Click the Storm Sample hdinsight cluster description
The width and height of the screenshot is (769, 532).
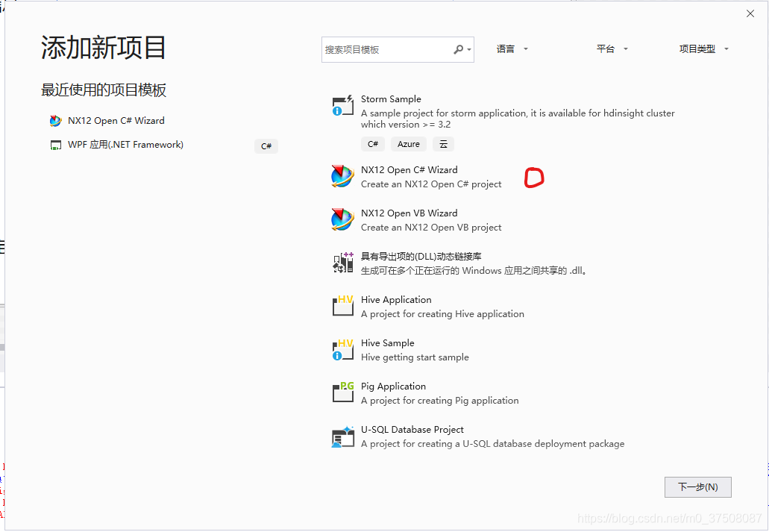[x=518, y=119]
